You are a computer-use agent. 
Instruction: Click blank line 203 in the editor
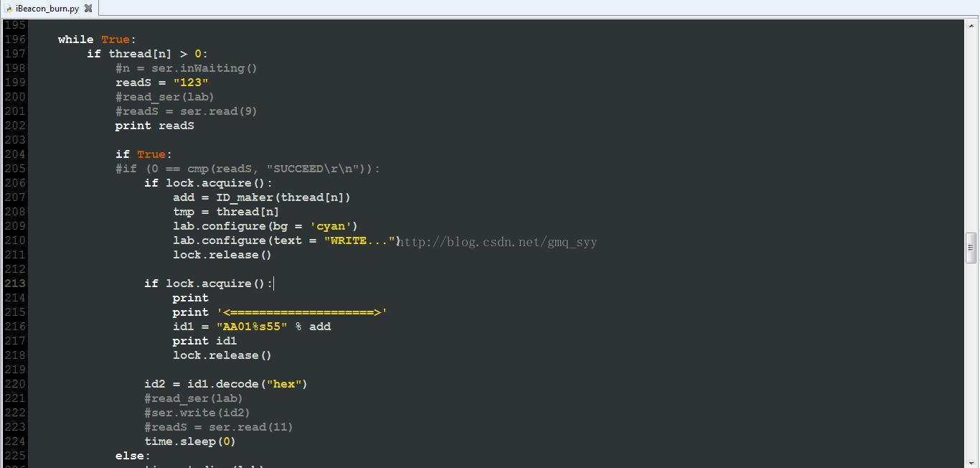point(495,140)
